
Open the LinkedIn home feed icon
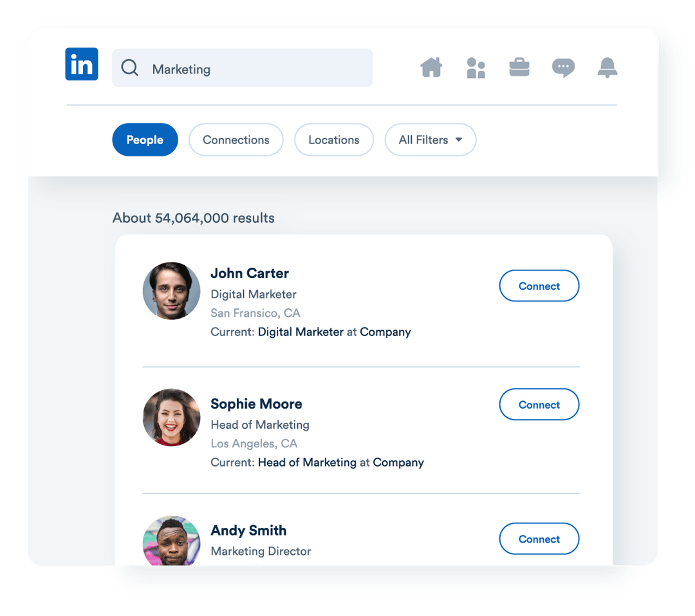(x=431, y=68)
